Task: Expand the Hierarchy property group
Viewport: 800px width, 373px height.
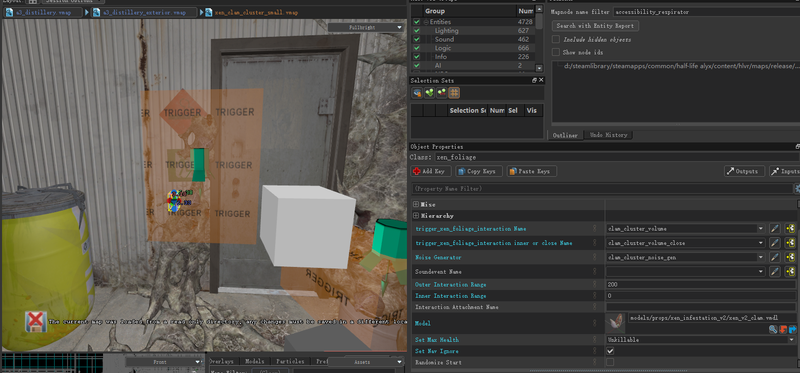Action: [416, 216]
